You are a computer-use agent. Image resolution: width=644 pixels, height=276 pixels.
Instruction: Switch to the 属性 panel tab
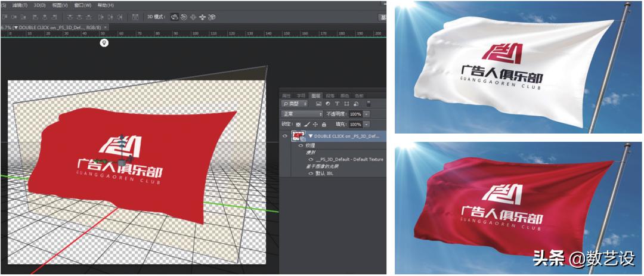point(286,96)
